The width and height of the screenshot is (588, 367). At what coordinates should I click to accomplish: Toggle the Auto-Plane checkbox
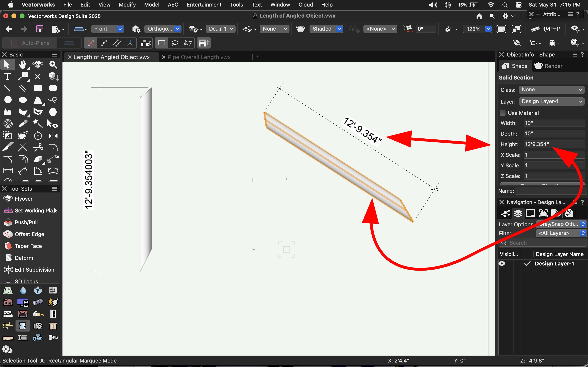tap(15, 43)
